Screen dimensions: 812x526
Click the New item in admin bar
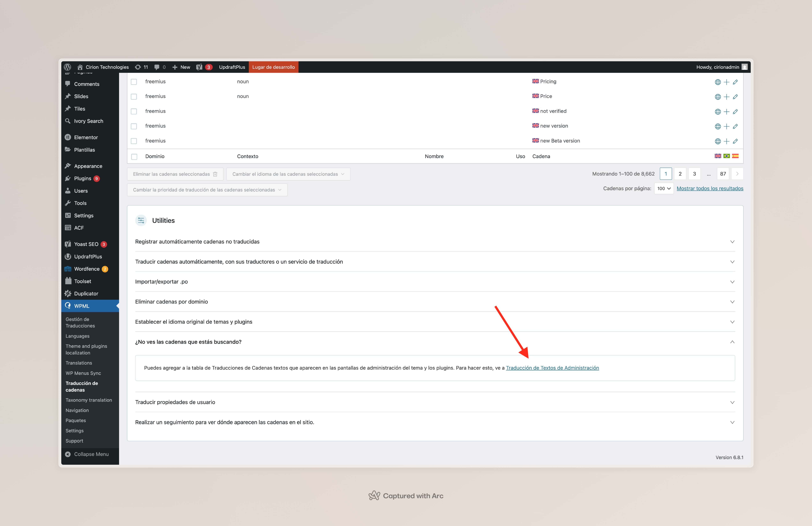[181, 67]
